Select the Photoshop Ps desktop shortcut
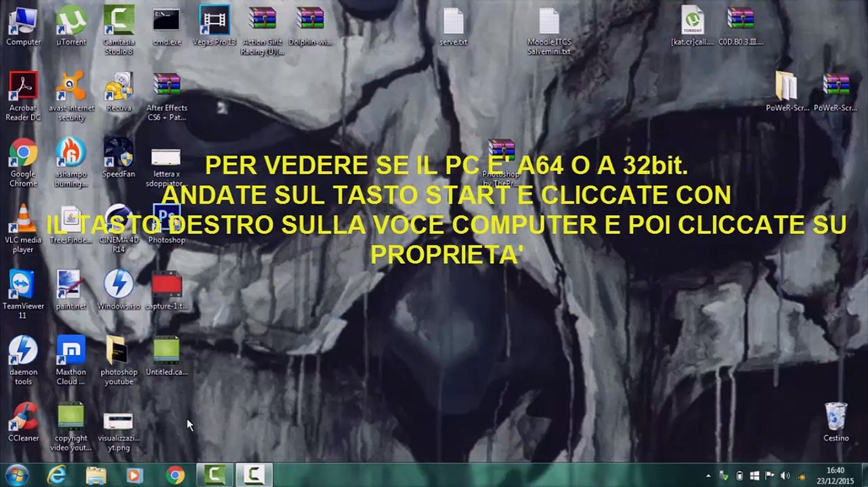This screenshot has height=487, width=868. [167, 224]
